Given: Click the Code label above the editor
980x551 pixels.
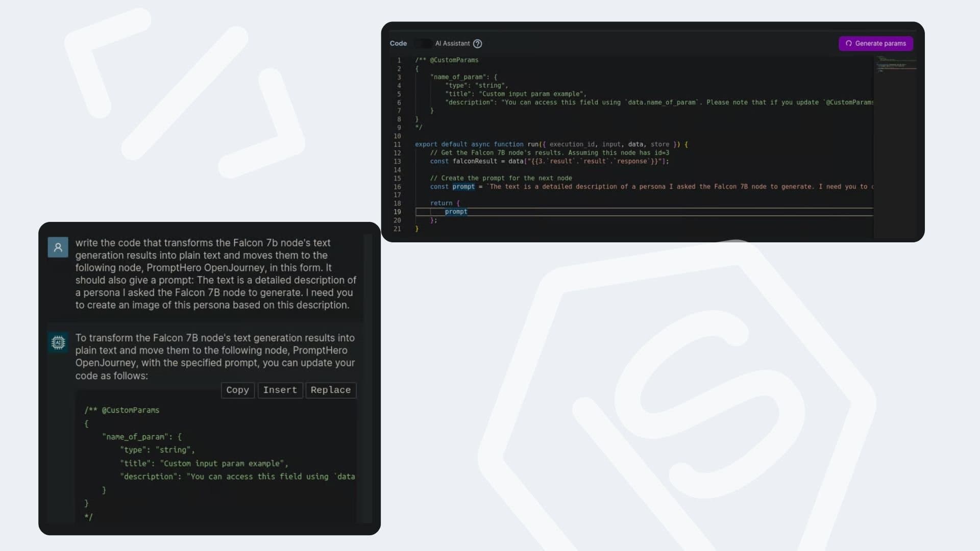Looking at the screenshot, I should pyautogui.click(x=398, y=43).
